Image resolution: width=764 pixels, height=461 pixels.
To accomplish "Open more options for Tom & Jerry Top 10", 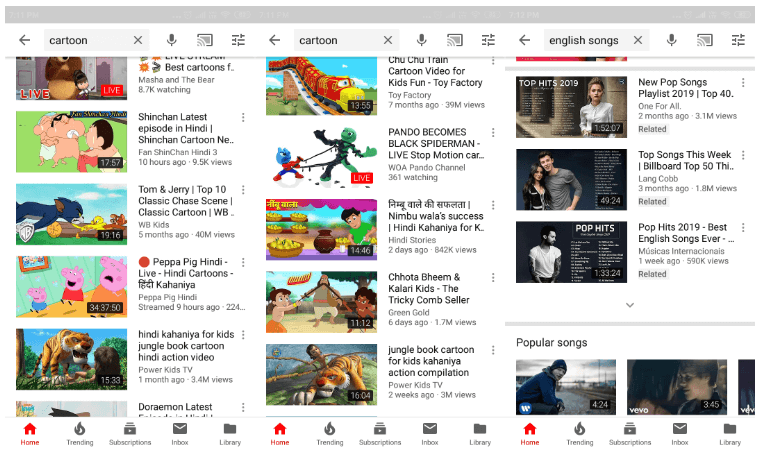I will pos(243,190).
